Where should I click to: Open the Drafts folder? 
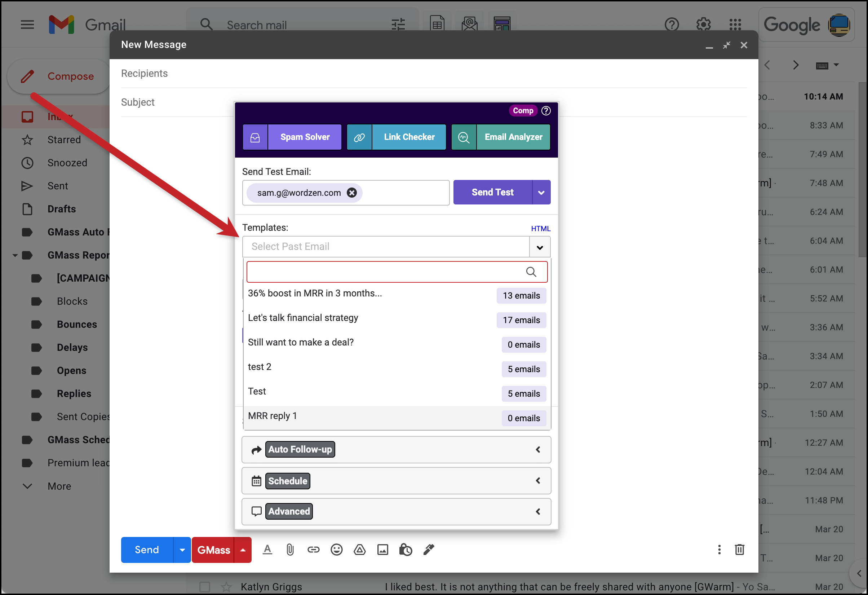click(x=61, y=209)
